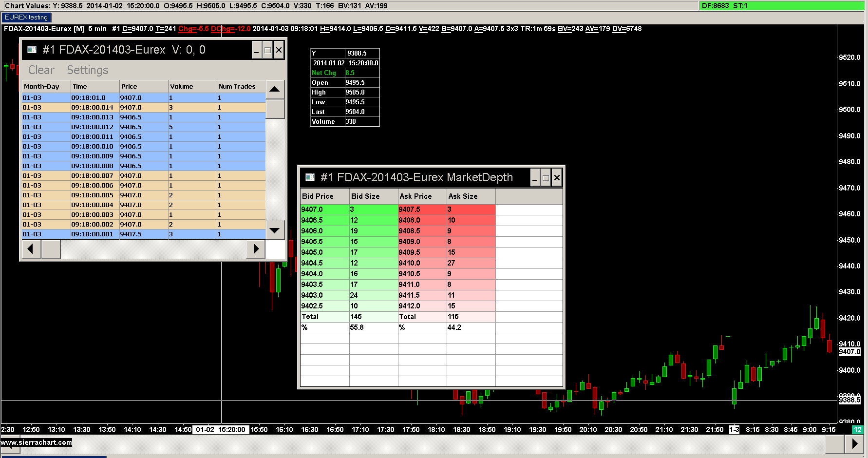Click the Time and Sales vertical scrollbar thumb
This screenshot has height=458, width=868.
click(275, 109)
